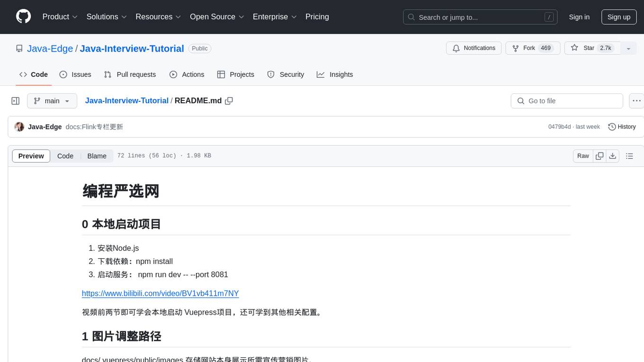
Task: Copy the raw file contents
Action: [600, 156]
